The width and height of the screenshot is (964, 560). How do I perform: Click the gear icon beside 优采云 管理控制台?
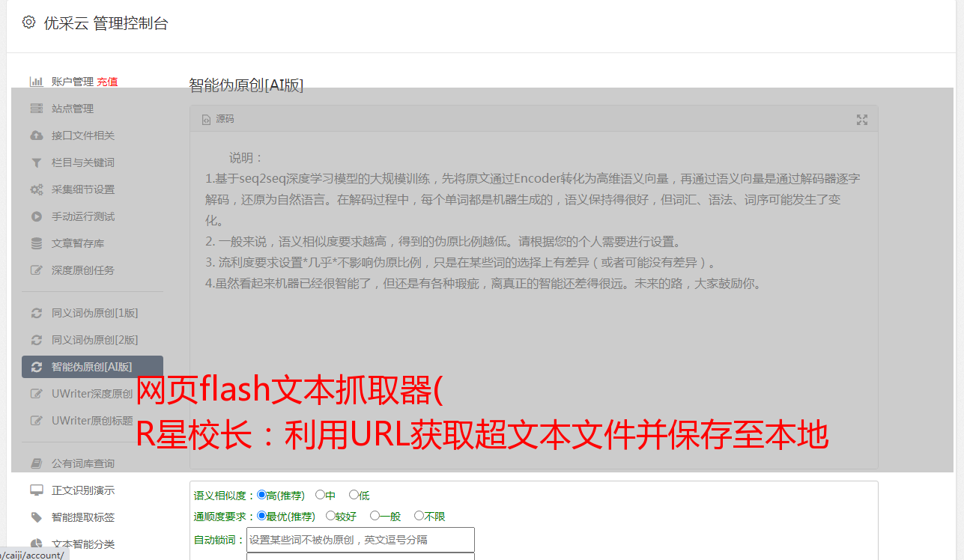point(28,22)
